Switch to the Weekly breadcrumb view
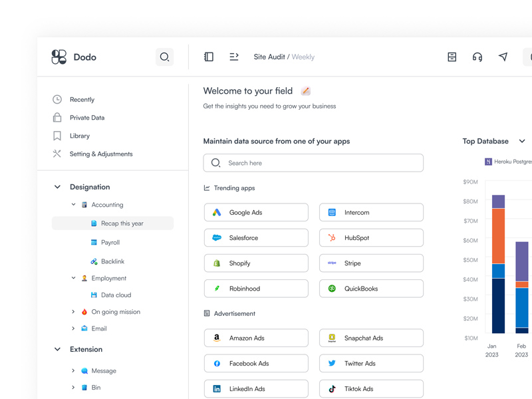Screen dimensions: 532x399 (303, 57)
